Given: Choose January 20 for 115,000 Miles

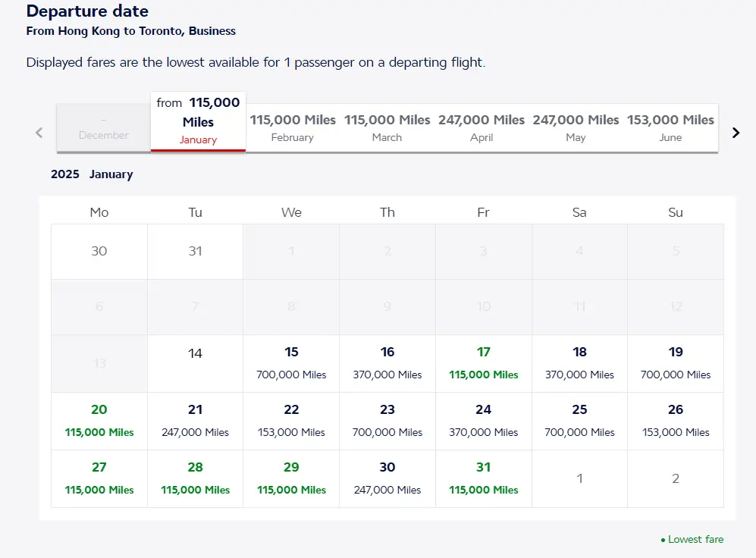Looking at the screenshot, I should [99, 421].
